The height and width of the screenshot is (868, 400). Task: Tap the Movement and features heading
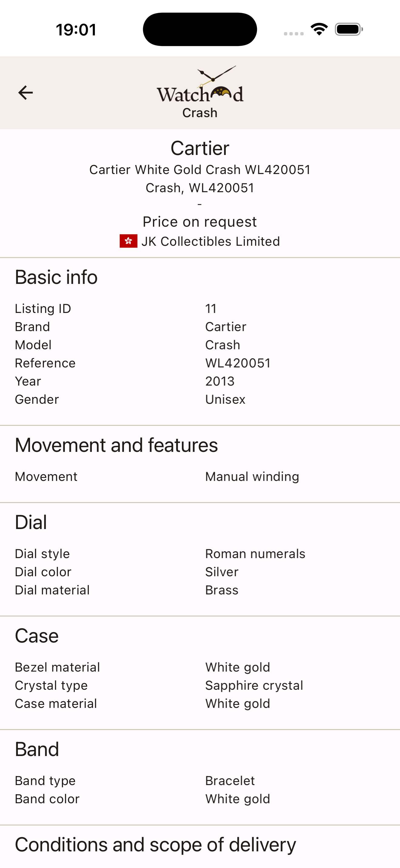click(116, 445)
